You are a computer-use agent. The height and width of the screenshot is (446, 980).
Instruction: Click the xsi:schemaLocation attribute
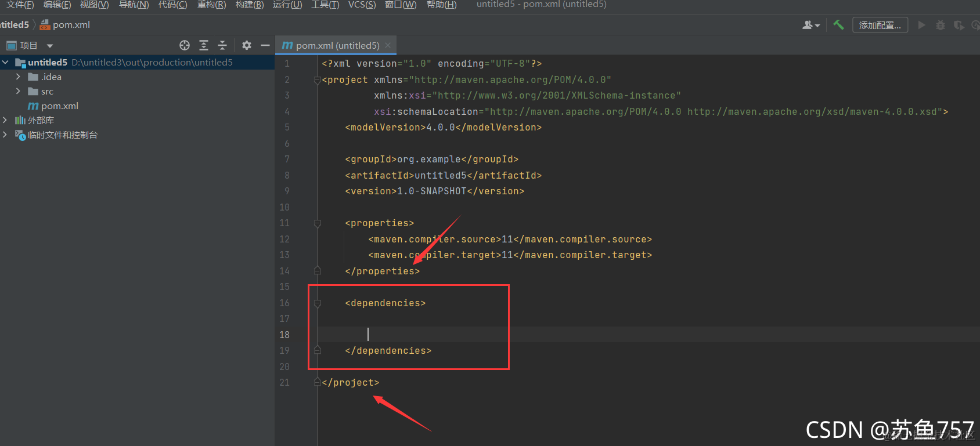(426, 111)
